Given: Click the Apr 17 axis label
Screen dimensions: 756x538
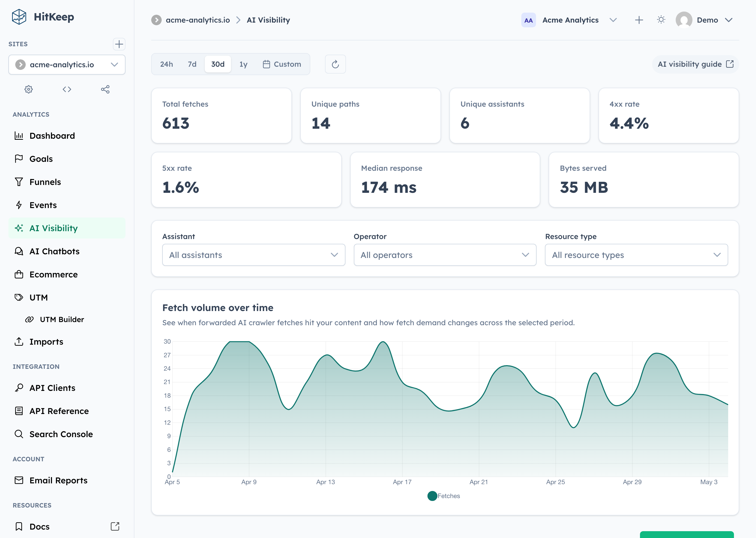Looking at the screenshot, I should tap(402, 482).
